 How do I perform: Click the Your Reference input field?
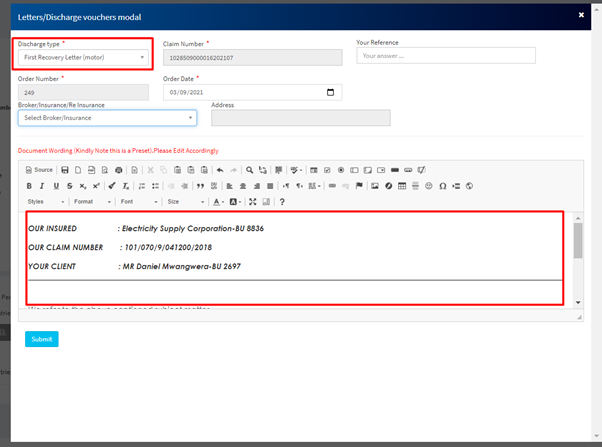pos(445,56)
